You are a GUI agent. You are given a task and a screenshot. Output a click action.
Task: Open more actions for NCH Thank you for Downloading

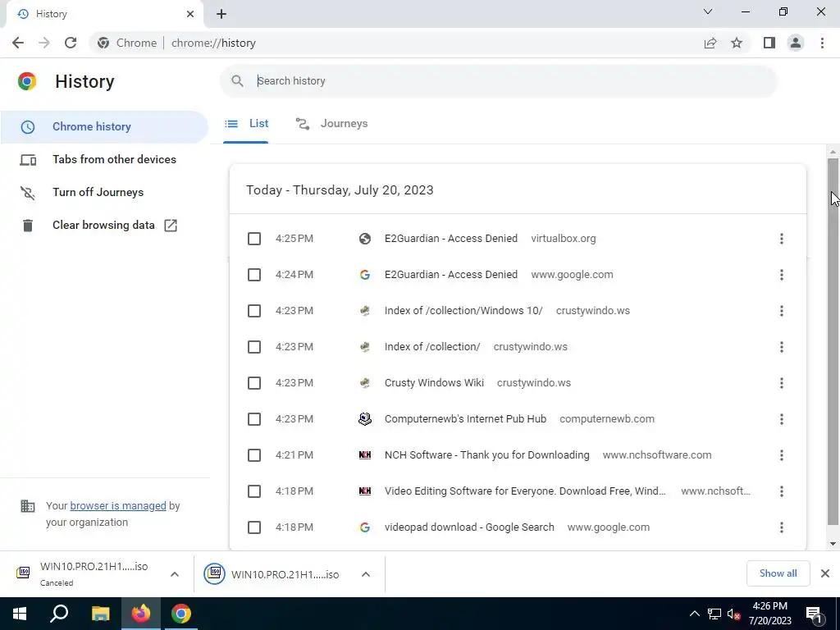coord(782,455)
